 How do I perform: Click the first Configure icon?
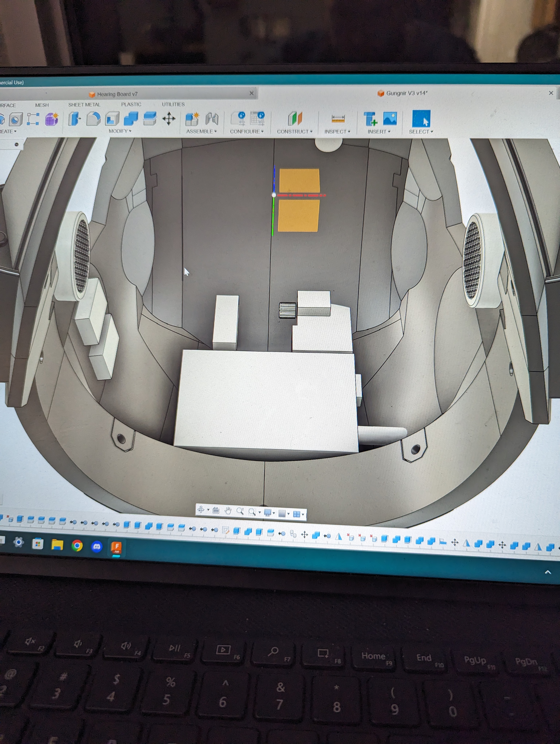[239, 119]
